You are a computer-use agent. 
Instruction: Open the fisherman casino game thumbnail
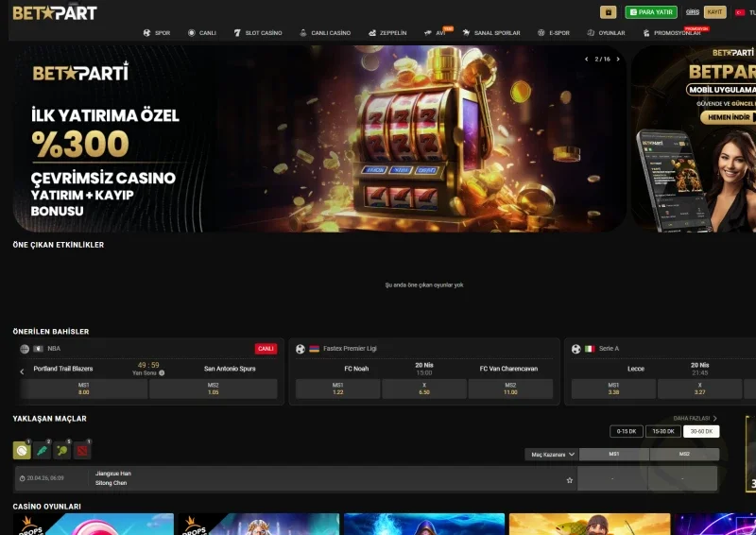pyautogui.click(x=590, y=525)
